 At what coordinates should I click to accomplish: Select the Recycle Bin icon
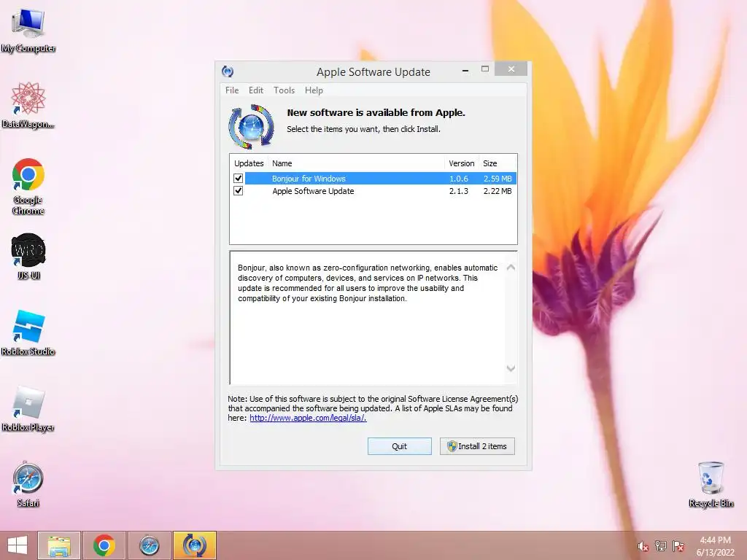click(x=711, y=484)
